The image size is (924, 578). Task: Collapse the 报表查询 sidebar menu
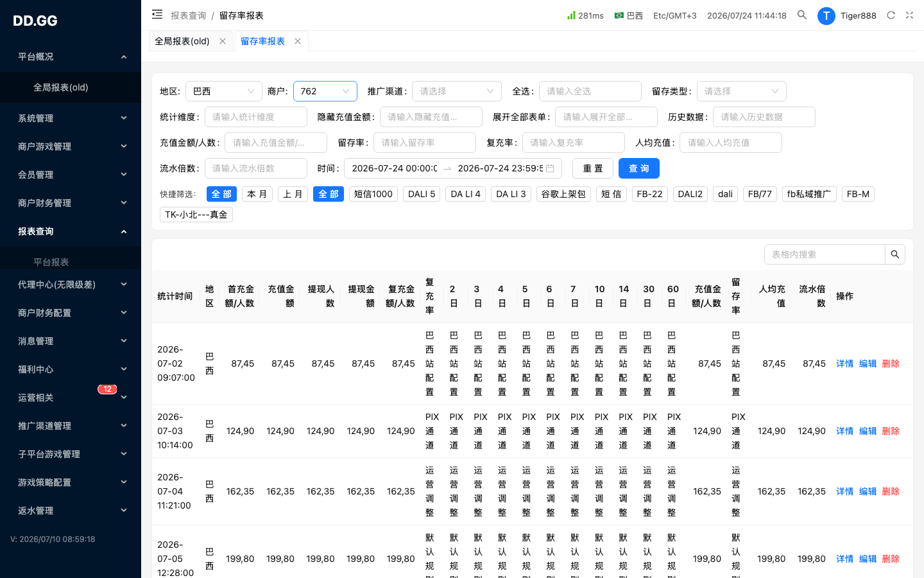click(71, 231)
